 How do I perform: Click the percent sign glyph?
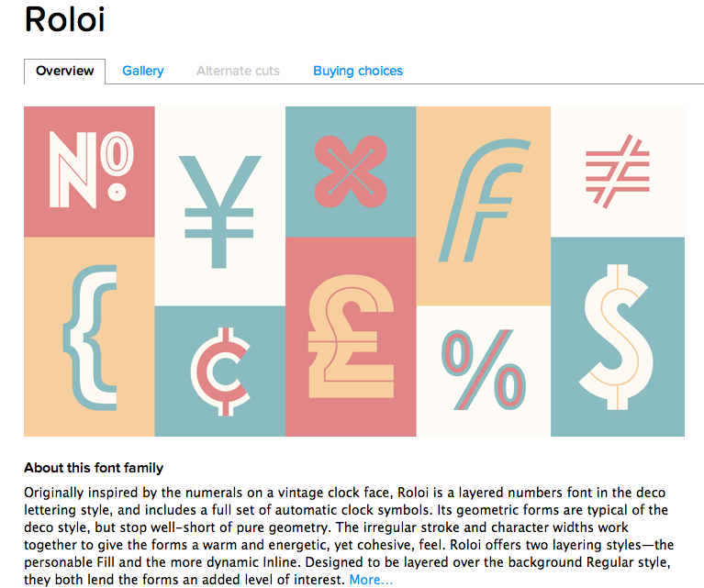pyautogui.click(x=484, y=370)
